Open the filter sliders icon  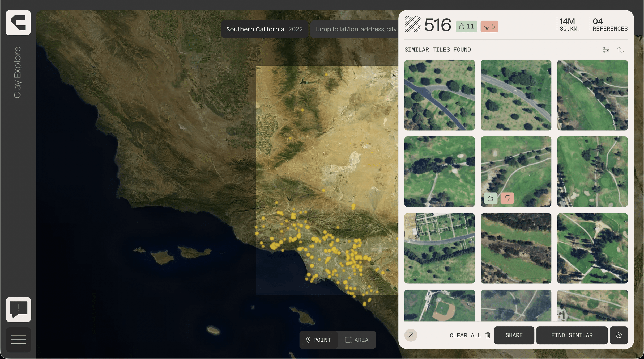[x=606, y=50]
